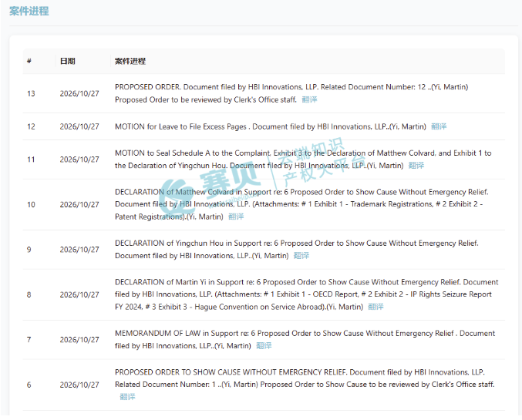Screen dimensions: 522x420
Task: Select row number 10 cell
Action: tap(31, 204)
